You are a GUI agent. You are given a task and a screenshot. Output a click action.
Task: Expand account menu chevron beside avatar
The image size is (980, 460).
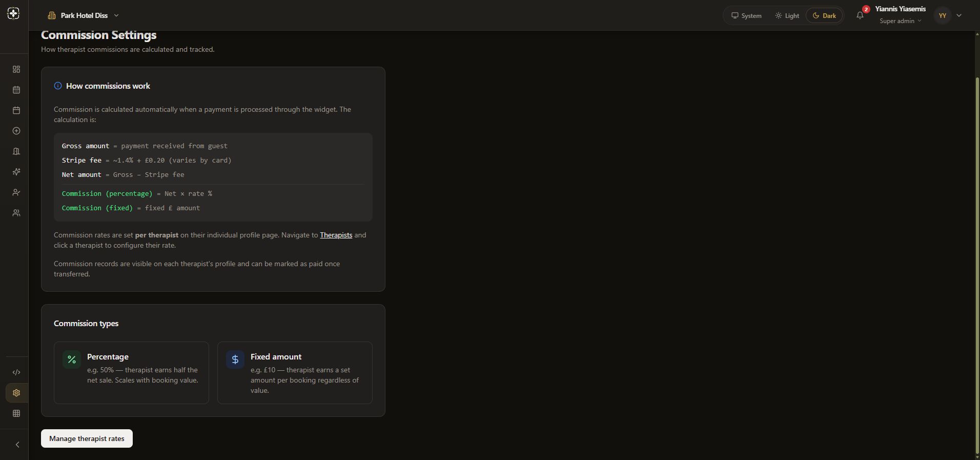(959, 15)
